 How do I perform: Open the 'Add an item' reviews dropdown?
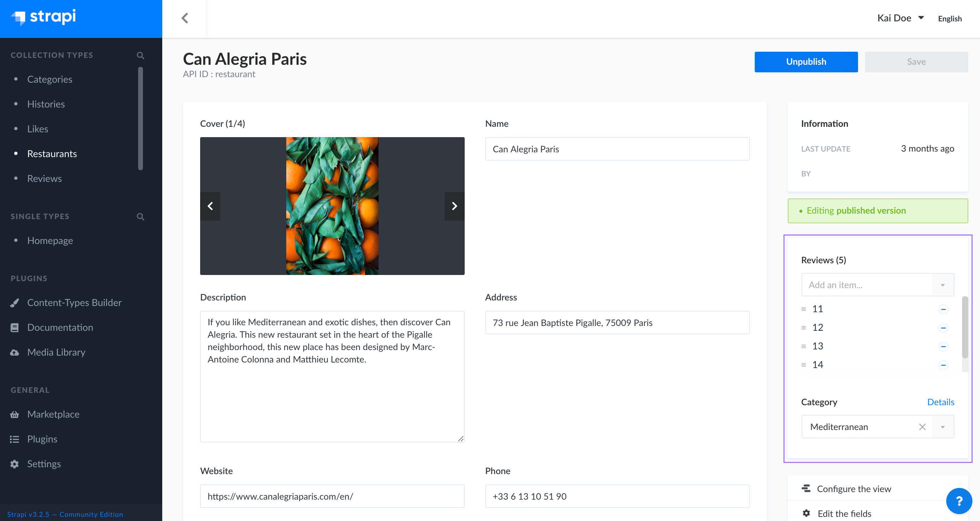(878, 285)
